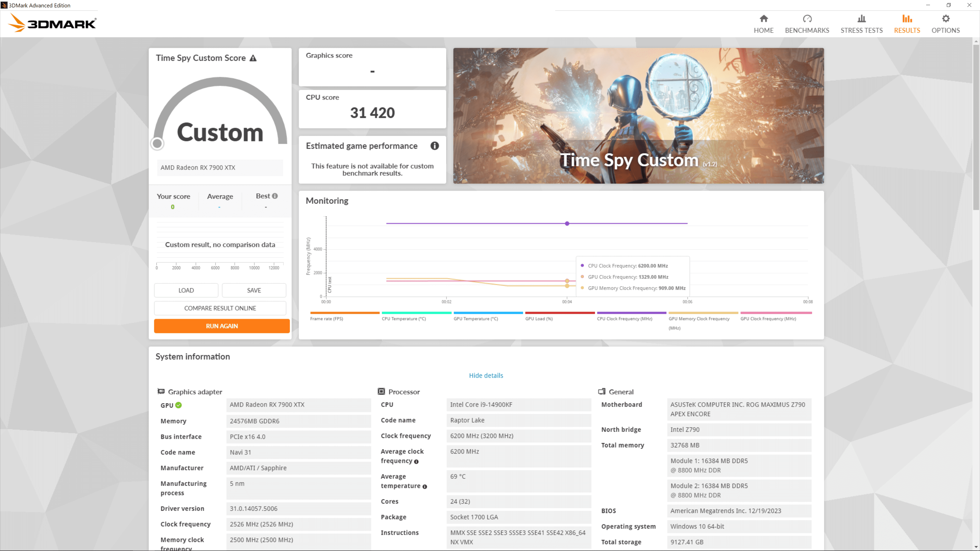Open the Benchmarks gauge icon
The height and width of the screenshot is (551, 980).
tap(807, 19)
